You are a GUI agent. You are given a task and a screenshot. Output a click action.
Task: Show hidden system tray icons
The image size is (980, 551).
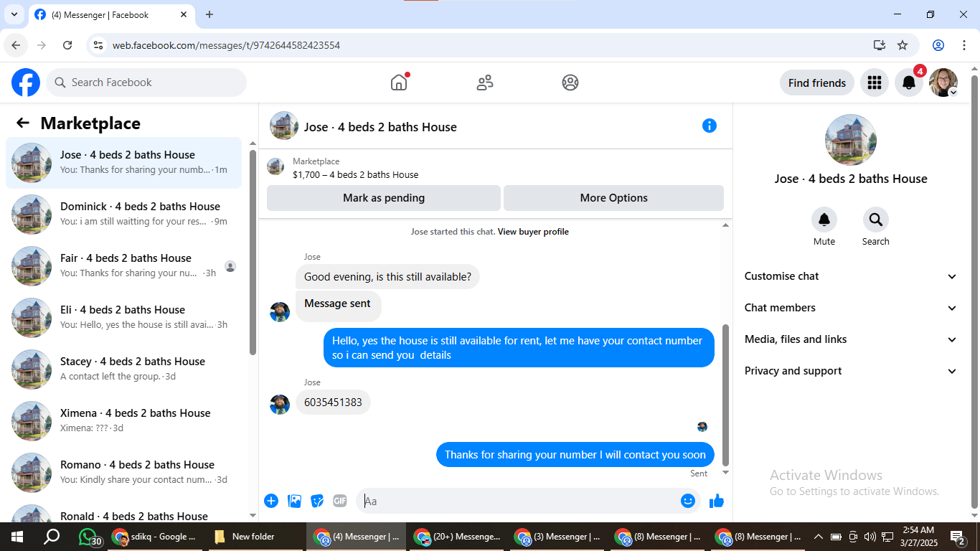point(818,537)
